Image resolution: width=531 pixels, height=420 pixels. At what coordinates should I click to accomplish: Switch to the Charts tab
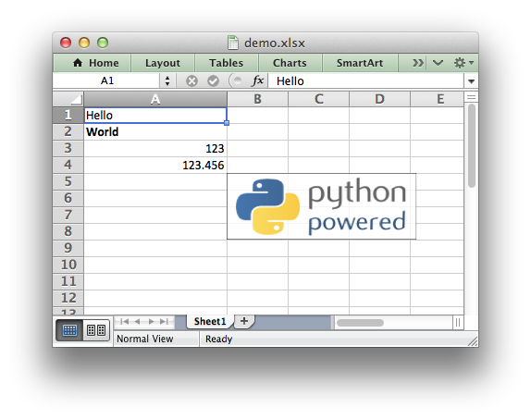(x=290, y=63)
